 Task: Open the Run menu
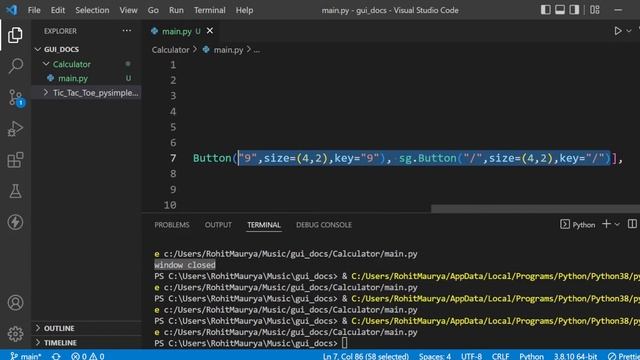tap(176, 10)
